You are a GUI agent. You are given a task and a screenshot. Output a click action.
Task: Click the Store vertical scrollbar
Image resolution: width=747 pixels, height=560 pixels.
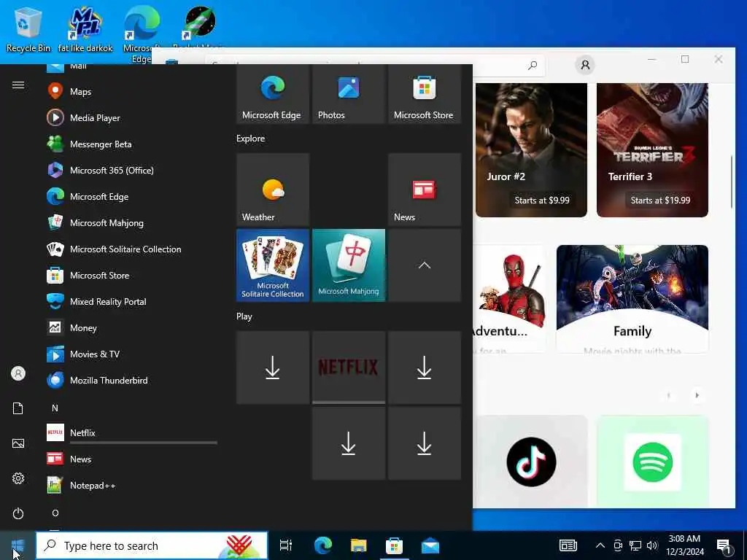[732, 182]
